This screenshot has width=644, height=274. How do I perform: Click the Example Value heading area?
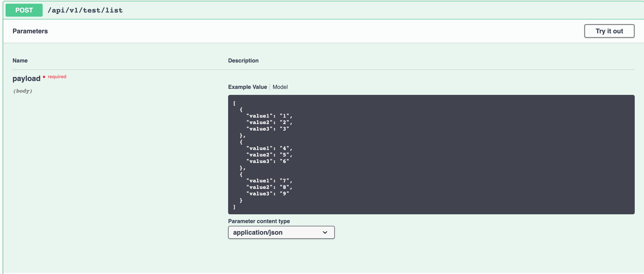[x=247, y=87]
